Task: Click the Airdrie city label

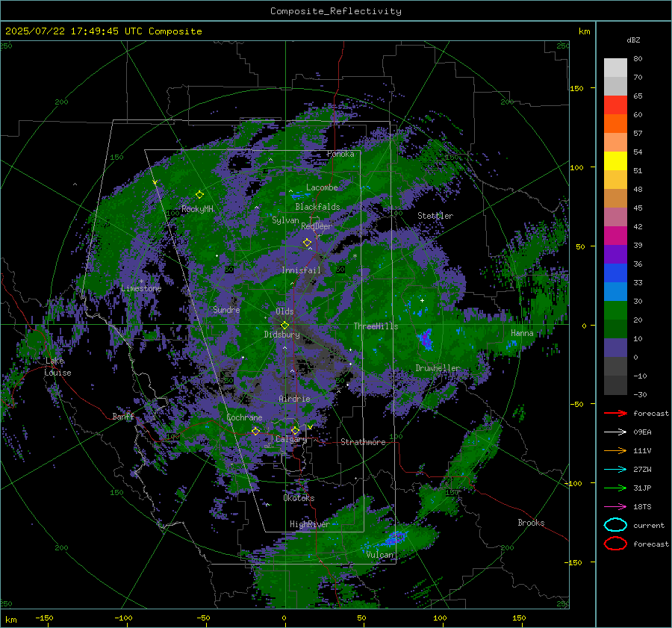Action: tap(294, 399)
